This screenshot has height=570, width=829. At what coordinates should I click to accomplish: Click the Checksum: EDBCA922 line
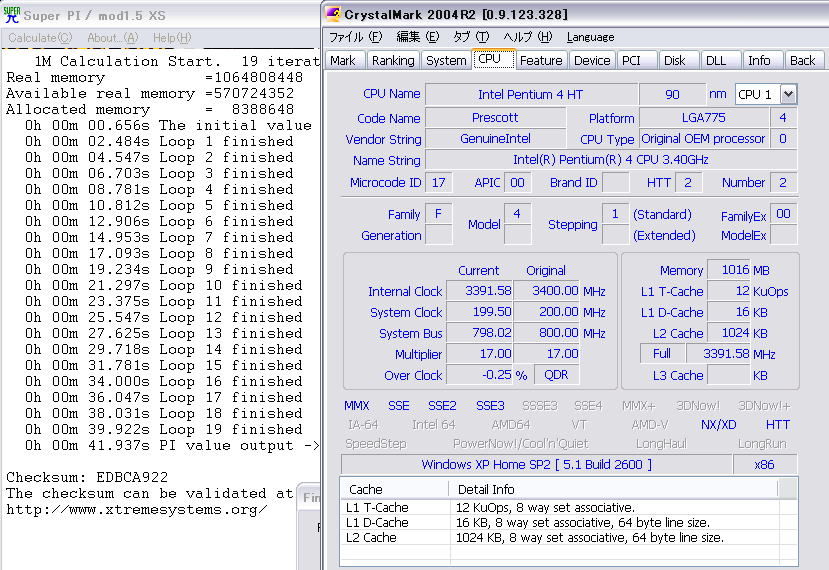[87, 477]
